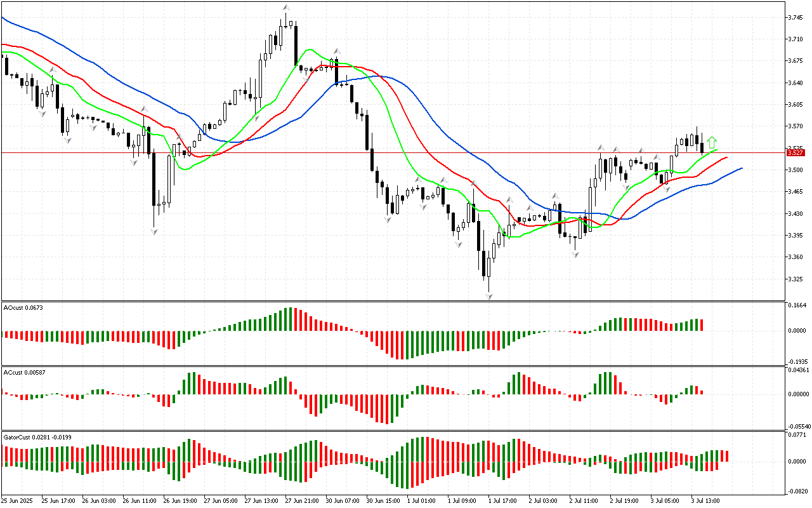The image size is (812, 508).
Task: Click the fractal arrow below the lowest candle
Action: coord(489,296)
